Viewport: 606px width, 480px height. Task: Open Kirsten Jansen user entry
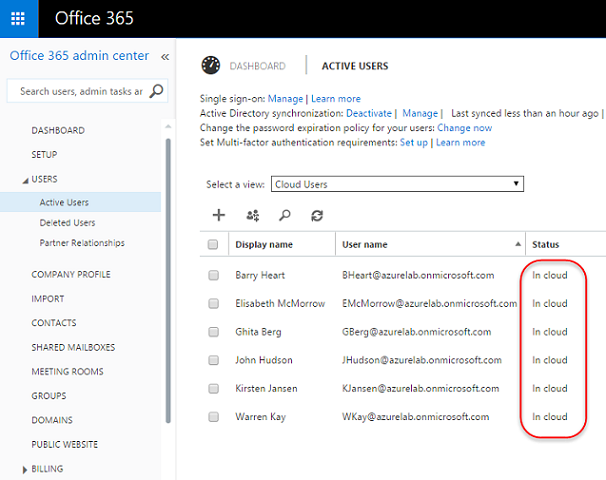[x=266, y=388]
